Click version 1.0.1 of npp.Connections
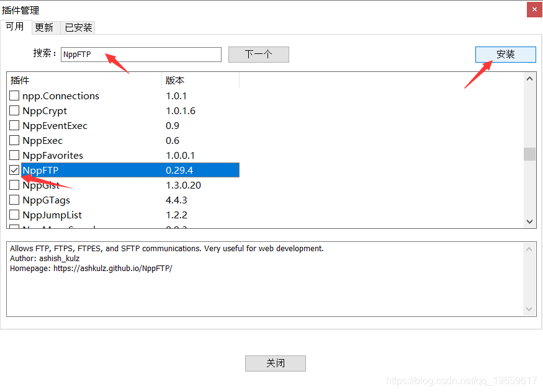543x392 pixels. 176,96
